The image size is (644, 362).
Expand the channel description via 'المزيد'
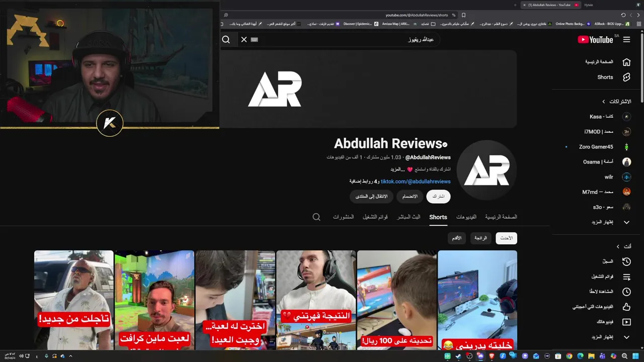[x=397, y=169]
